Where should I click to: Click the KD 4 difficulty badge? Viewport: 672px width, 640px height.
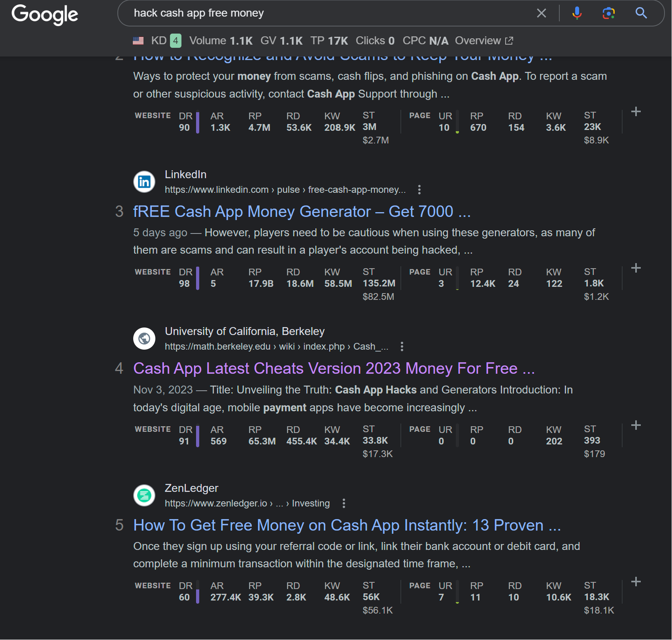pos(176,41)
